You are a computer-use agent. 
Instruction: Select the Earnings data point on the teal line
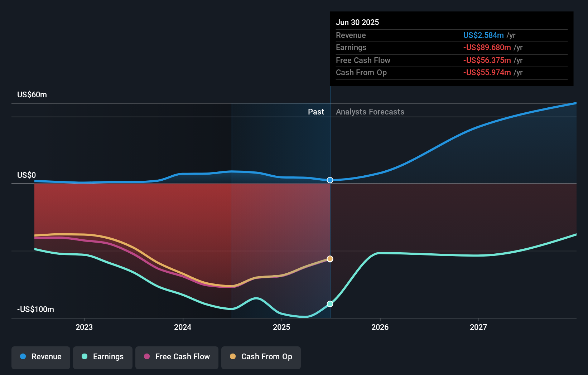(x=330, y=304)
